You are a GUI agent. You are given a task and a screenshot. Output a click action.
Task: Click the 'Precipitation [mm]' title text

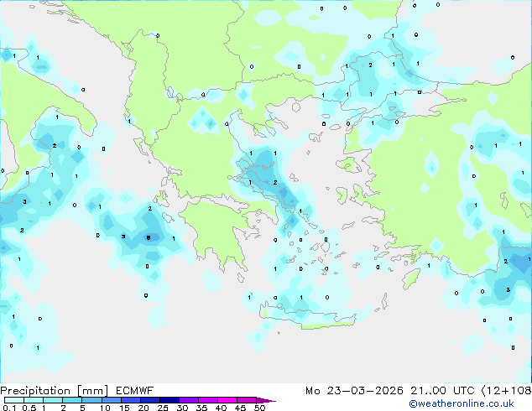tap(55, 391)
